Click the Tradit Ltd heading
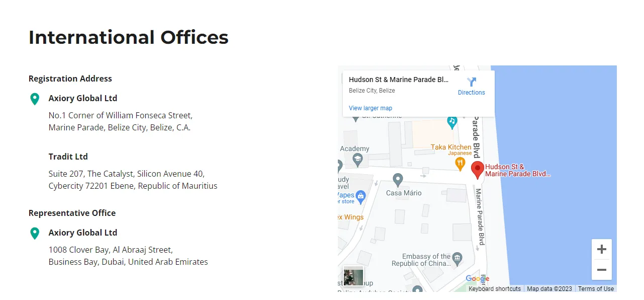Viewport: 644px width, 300px height. [68, 157]
